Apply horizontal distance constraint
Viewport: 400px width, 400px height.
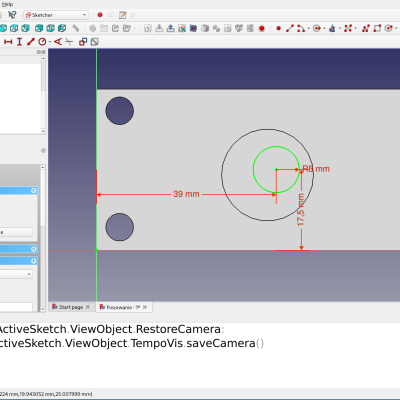(8, 42)
